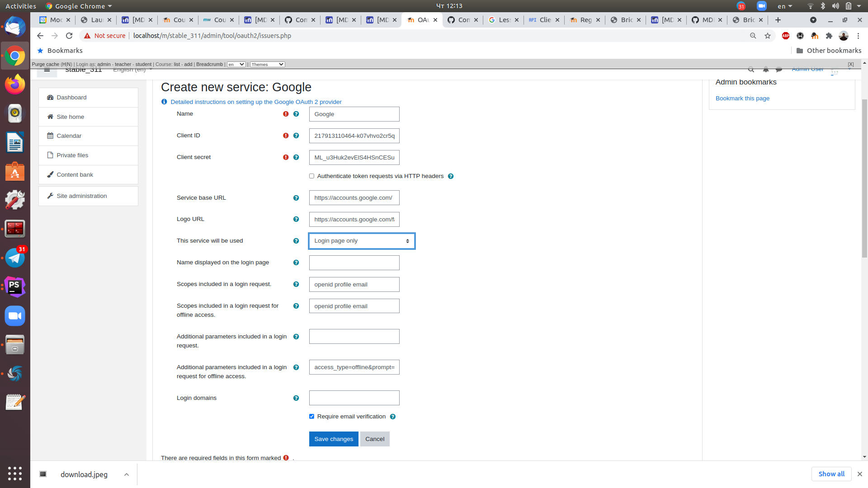868x488 pixels.
Task: Open the system keyboard language 'en' menu
Action: tap(785, 6)
